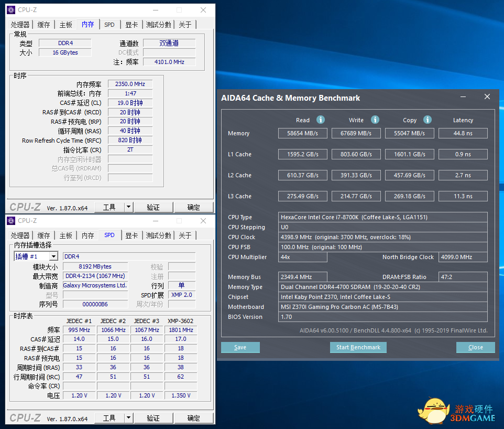This screenshot has width=504, height=429.
Task: Switch to 缓存 tab in bottom CPU-Z window
Action: point(43,235)
